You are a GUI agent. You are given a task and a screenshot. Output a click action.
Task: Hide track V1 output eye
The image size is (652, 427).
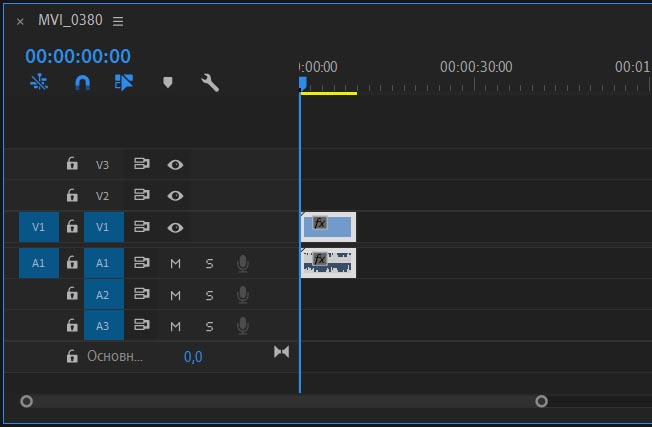(x=175, y=227)
